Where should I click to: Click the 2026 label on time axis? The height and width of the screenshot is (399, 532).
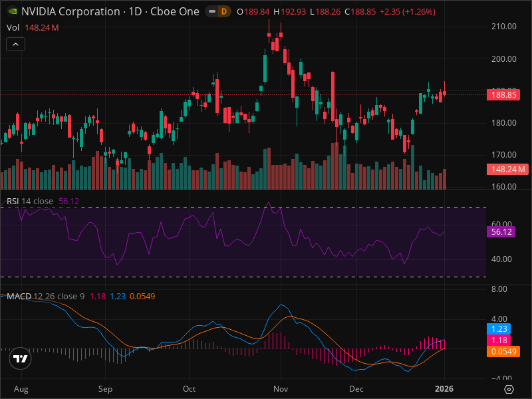[x=444, y=389]
